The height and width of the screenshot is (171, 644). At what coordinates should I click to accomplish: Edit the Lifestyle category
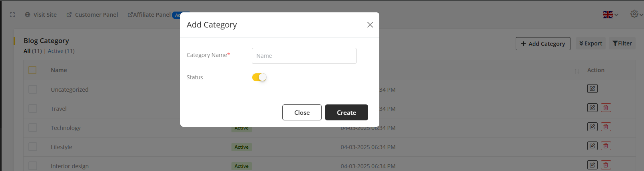[592, 146]
